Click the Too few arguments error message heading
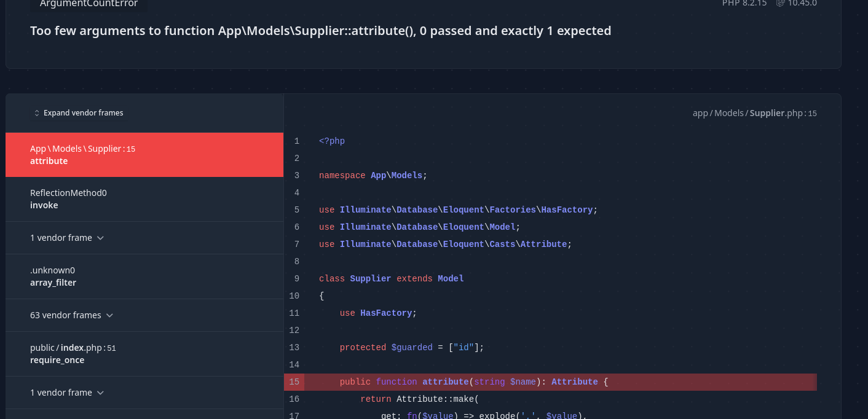The height and width of the screenshot is (419, 868). (x=320, y=31)
